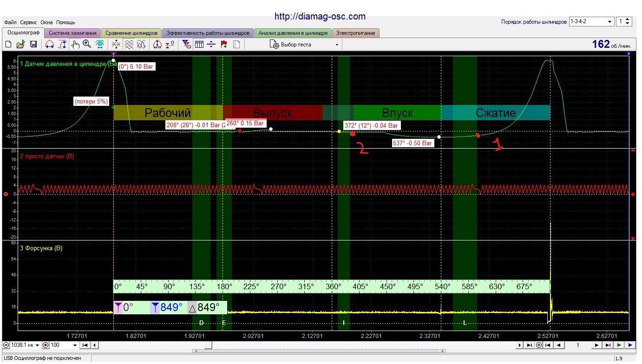Screen dimensions: 642x364
Task: Click the horizontal divider cursor icon
Action: coord(211,45)
